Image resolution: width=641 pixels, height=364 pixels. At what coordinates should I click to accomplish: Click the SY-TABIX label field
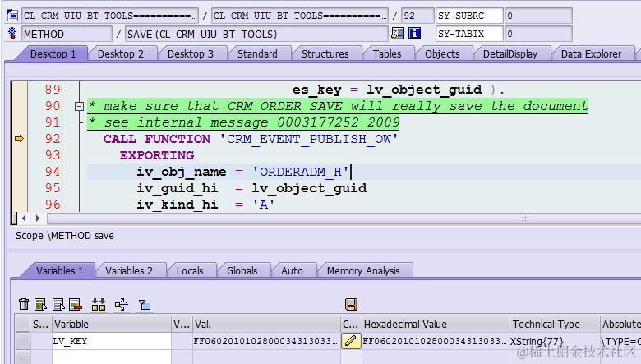click(469, 34)
